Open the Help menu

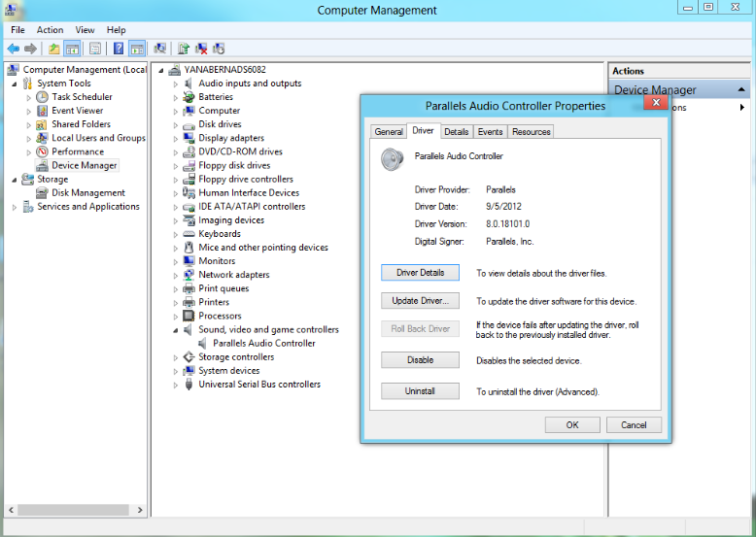click(x=117, y=30)
